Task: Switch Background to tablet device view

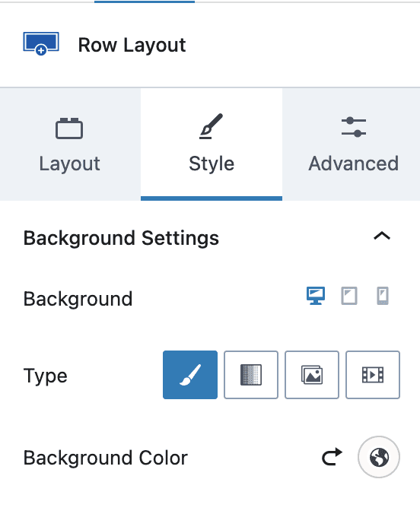Action: pos(349,296)
